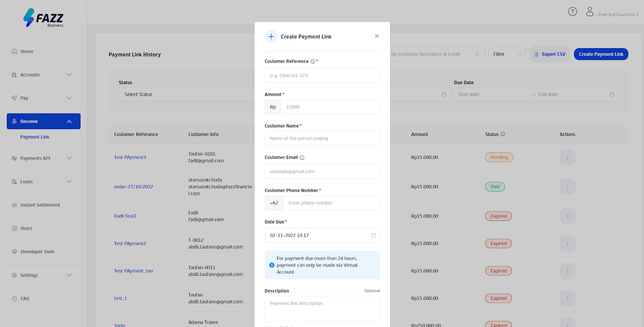Viewport: 644px width, 327px height.
Task: Open the test_t reference link
Action: coord(120,298)
